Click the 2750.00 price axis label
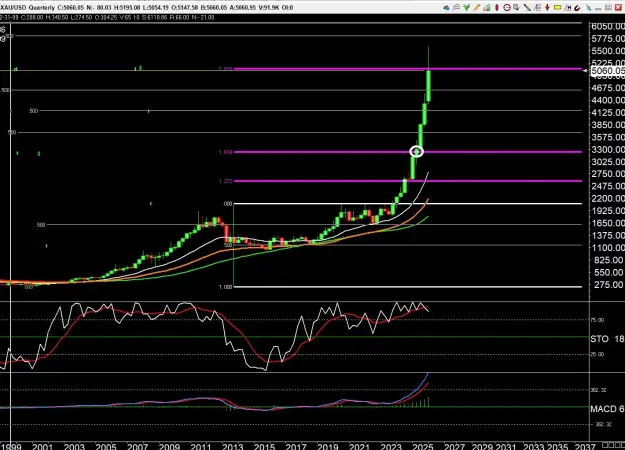 pos(608,174)
